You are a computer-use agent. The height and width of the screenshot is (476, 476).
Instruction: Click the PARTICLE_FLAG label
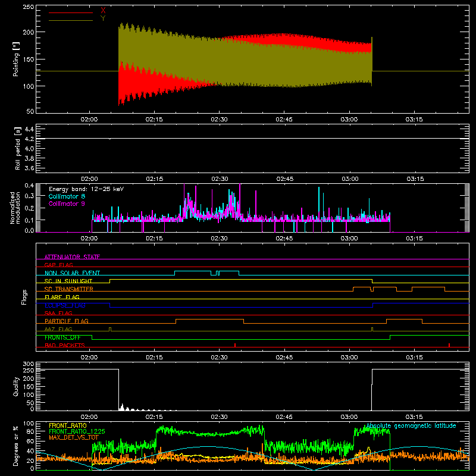[67, 321]
